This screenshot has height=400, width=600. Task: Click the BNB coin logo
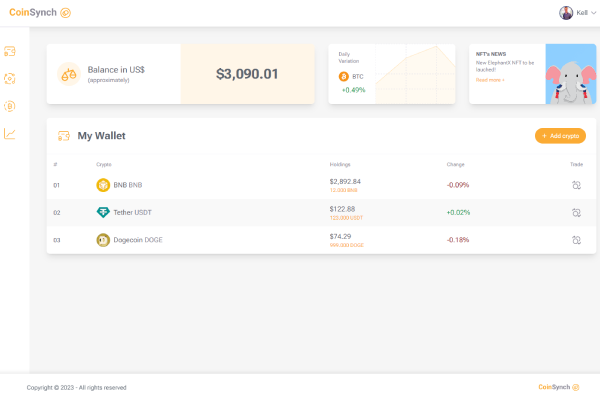pos(102,185)
